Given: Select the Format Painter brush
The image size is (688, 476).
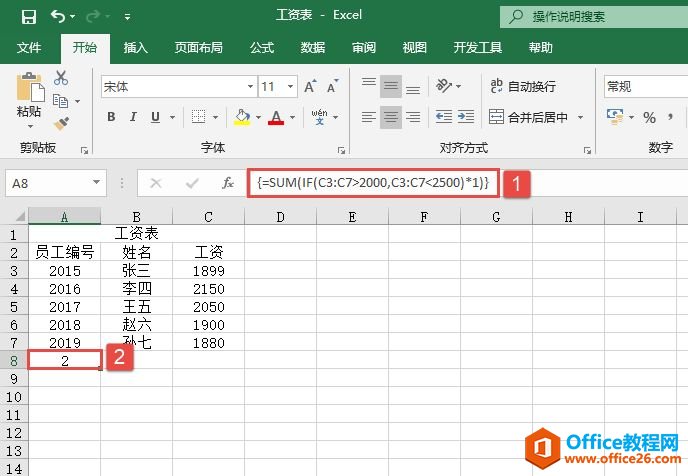Looking at the screenshot, I should [61, 123].
